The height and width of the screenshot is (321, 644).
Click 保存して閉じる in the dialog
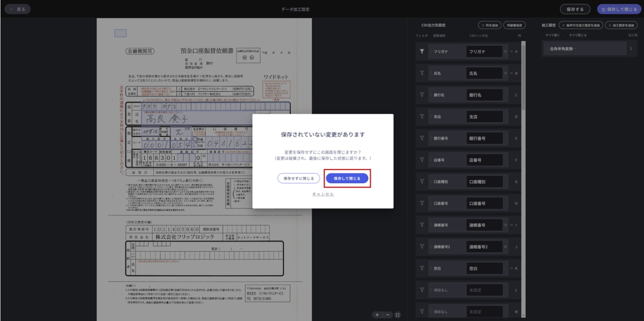(x=347, y=179)
